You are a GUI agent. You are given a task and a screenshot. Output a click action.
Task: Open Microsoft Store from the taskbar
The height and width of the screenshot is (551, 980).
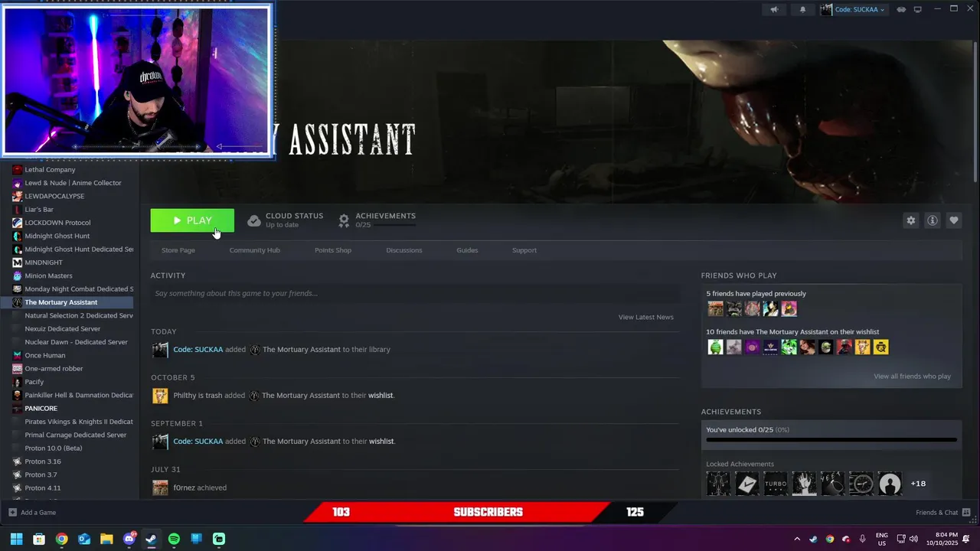(39, 539)
